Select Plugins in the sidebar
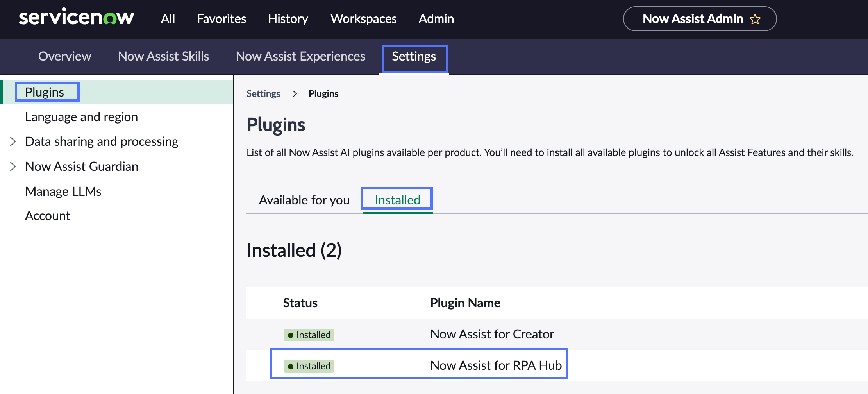The width and height of the screenshot is (868, 394). (x=117, y=92)
